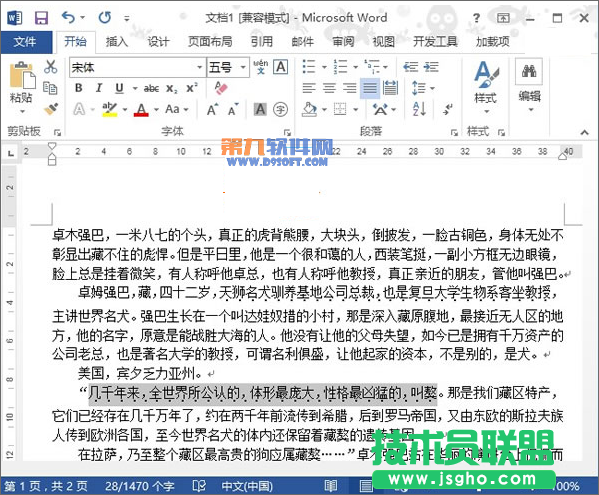599x495 pixels.
Task: Click the Help question mark
Action: [x=476, y=18]
